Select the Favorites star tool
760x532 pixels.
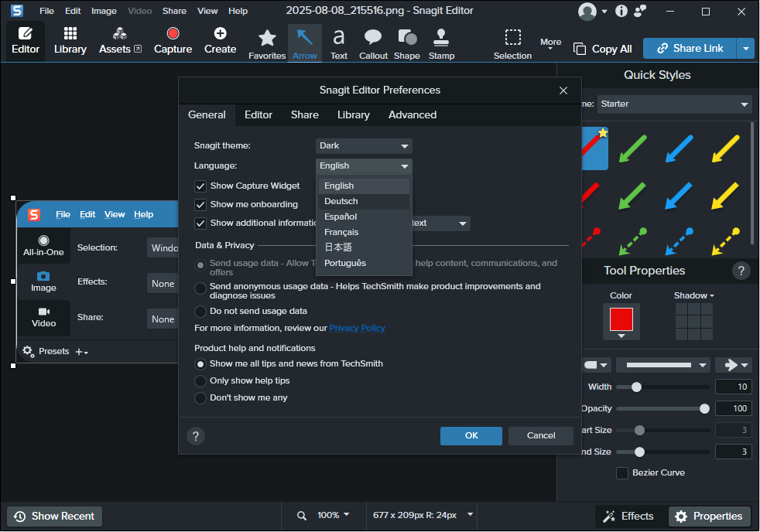[x=267, y=43]
